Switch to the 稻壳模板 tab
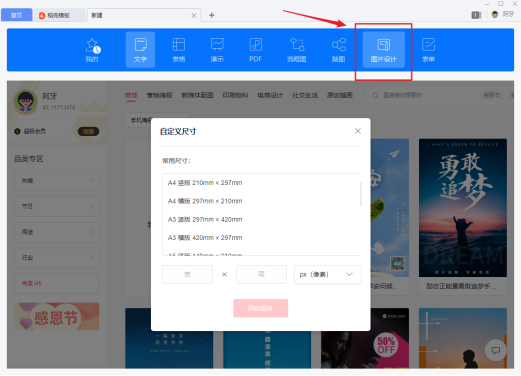The height and width of the screenshot is (376, 521). [59, 15]
